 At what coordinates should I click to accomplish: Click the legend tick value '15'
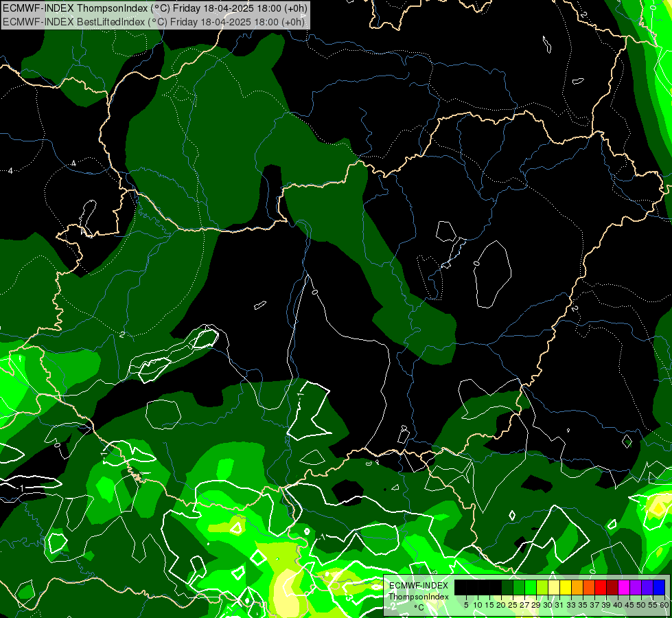[x=489, y=605]
